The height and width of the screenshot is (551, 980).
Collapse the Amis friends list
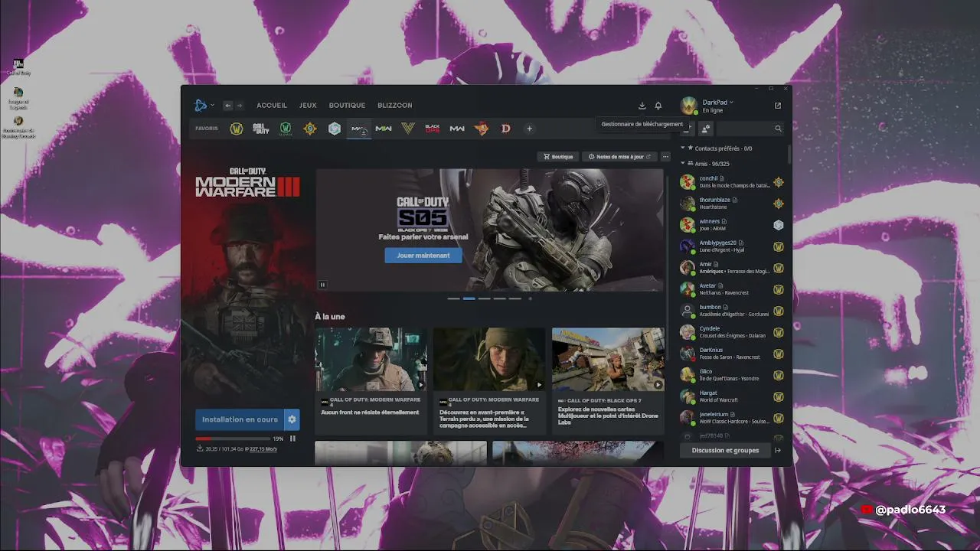click(683, 164)
